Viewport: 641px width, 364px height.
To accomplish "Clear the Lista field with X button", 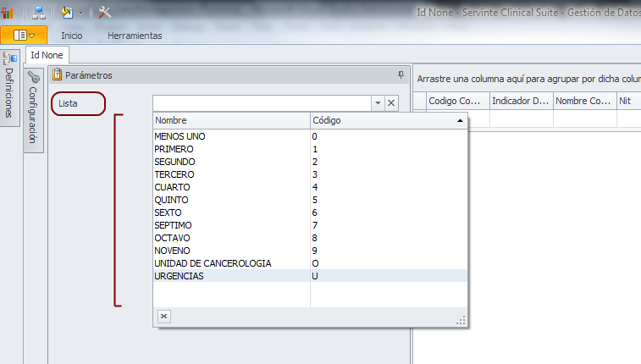I will pos(391,102).
